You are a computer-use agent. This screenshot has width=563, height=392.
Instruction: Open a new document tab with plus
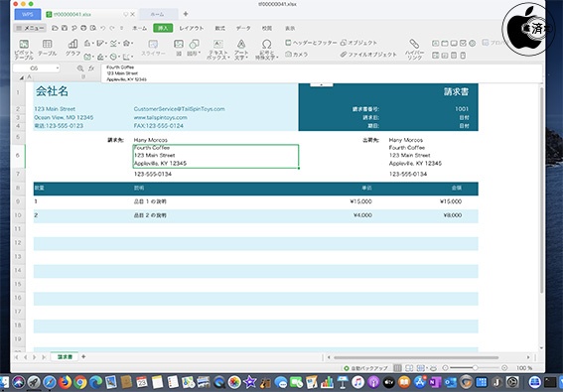point(186,14)
